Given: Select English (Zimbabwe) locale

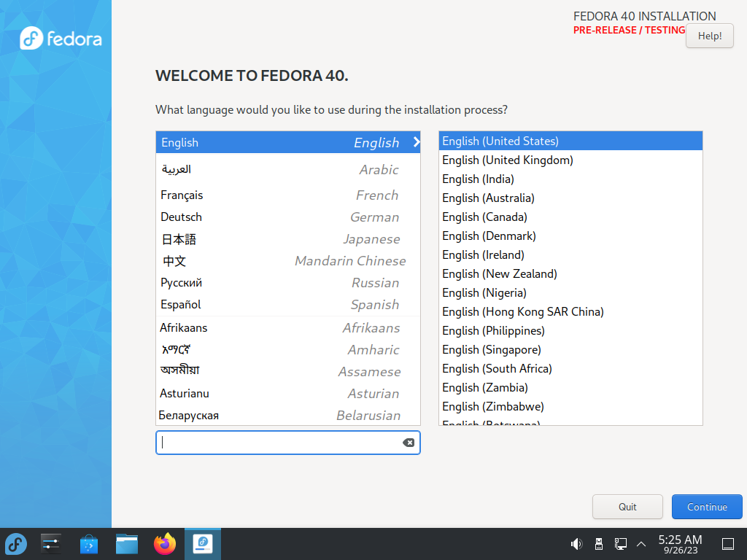Looking at the screenshot, I should pyautogui.click(x=570, y=406).
